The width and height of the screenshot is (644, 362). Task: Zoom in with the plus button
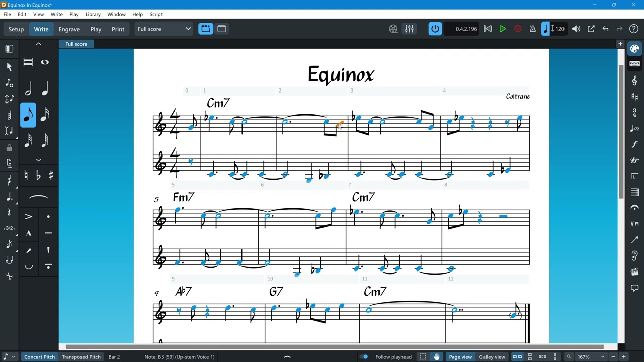[624, 357]
